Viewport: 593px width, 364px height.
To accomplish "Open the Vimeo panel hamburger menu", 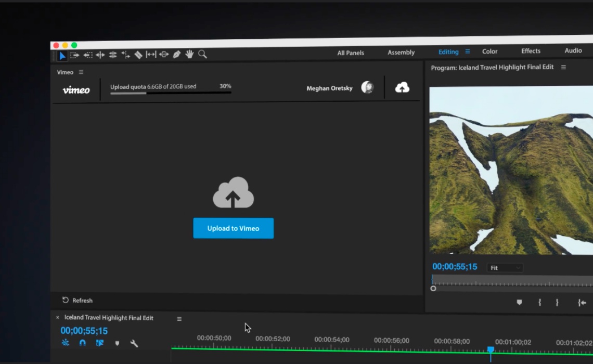I will [x=81, y=72].
